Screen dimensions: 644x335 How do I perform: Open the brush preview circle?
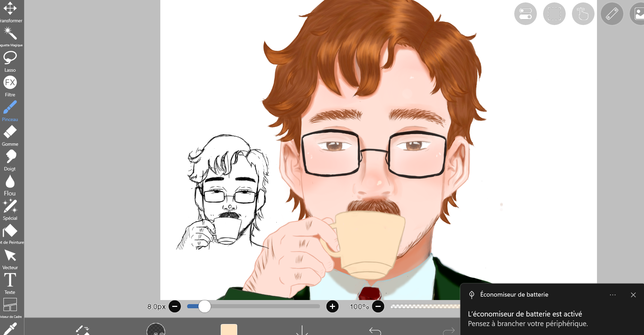tap(156, 329)
